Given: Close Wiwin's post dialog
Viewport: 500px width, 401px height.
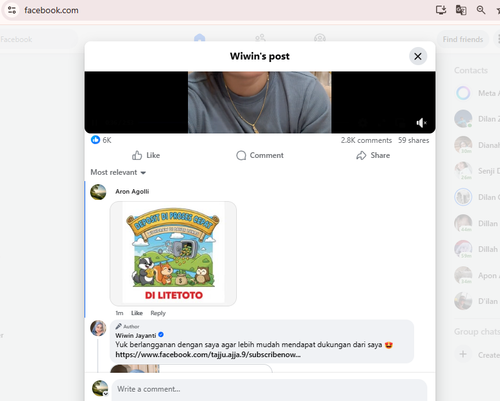Looking at the screenshot, I should tap(418, 56).
